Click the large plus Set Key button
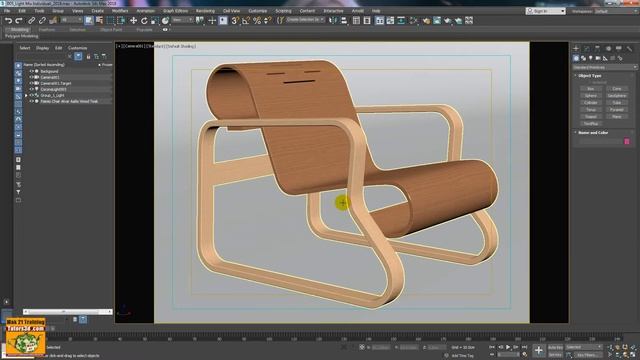 (539, 350)
